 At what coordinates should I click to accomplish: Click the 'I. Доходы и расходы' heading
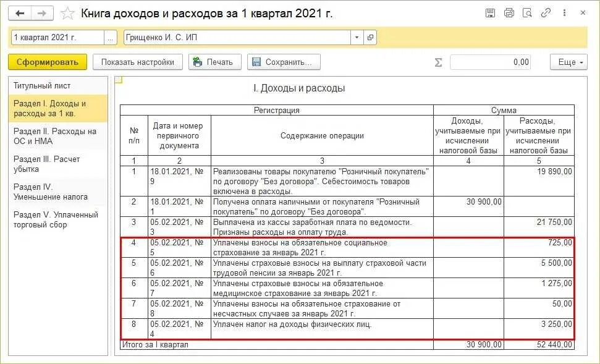299,88
